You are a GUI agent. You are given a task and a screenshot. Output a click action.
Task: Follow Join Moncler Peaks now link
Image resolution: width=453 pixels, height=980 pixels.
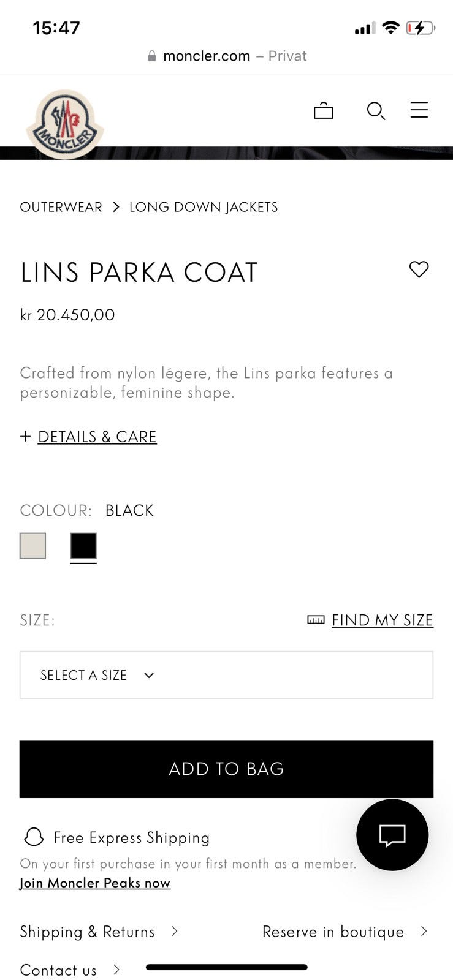pyautogui.click(x=95, y=883)
